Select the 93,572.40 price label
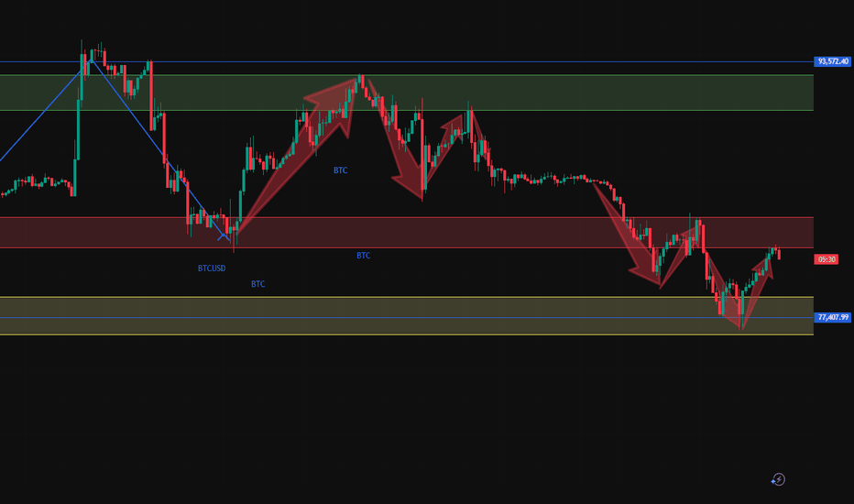The height and width of the screenshot is (504, 854). pyautogui.click(x=832, y=61)
